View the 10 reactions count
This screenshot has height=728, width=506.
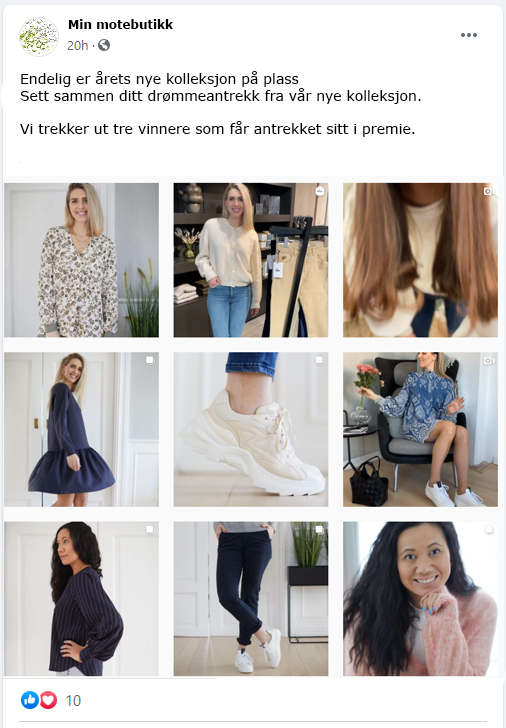tap(73, 700)
